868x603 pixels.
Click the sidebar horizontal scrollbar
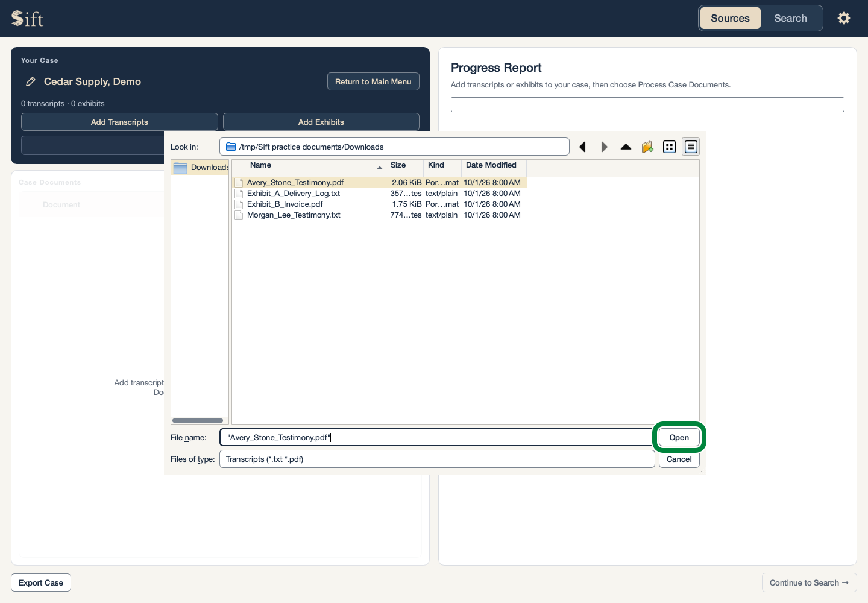coord(198,420)
